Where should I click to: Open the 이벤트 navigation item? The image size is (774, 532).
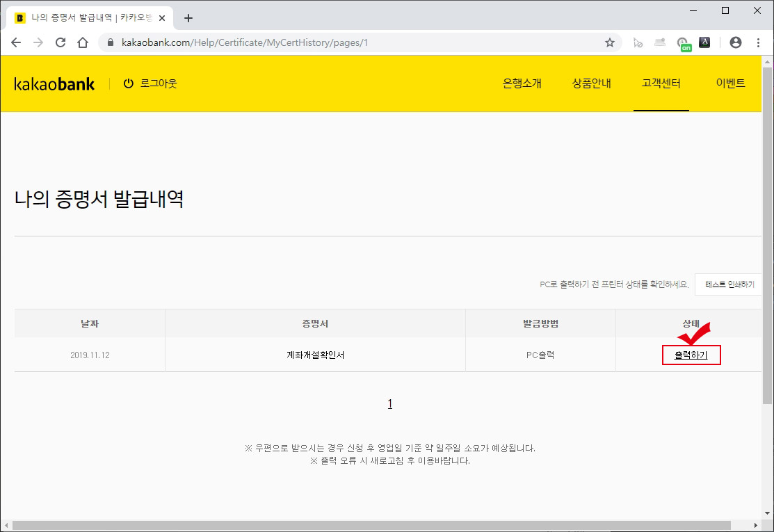[731, 82]
